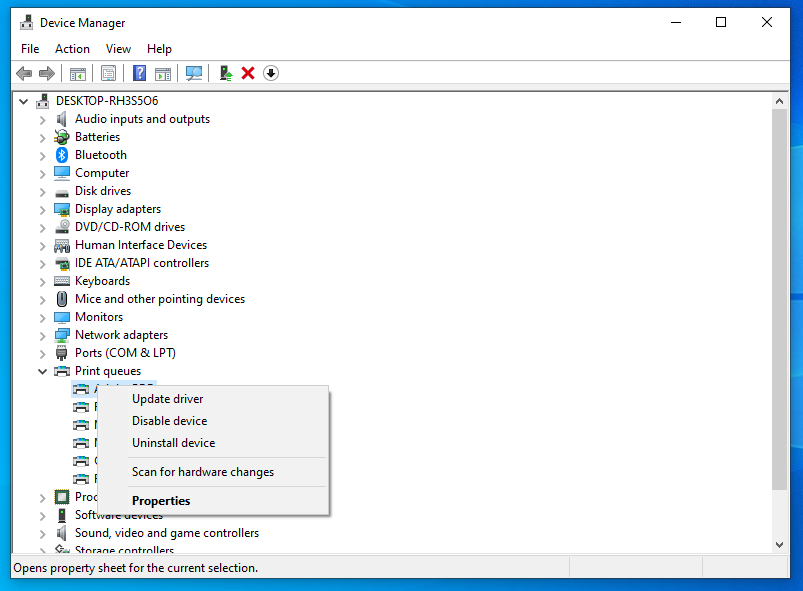
Task: Toggle the Show/Hide Action Pane toolbar icon
Action: tap(163, 73)
